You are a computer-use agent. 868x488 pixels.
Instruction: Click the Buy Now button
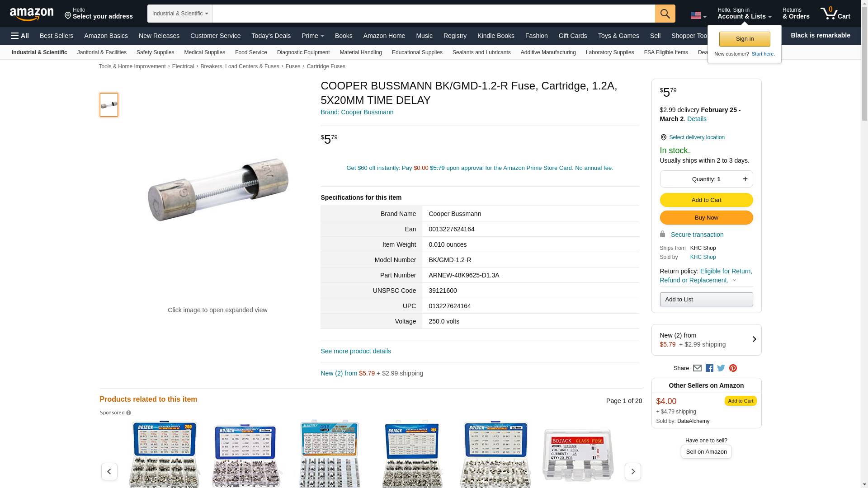click(706, 218)
